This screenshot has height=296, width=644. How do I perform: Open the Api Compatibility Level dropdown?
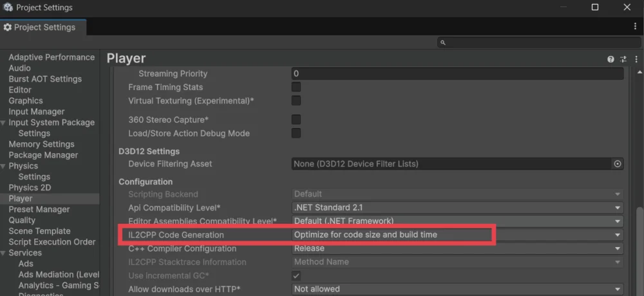click(x=457, y=208)
